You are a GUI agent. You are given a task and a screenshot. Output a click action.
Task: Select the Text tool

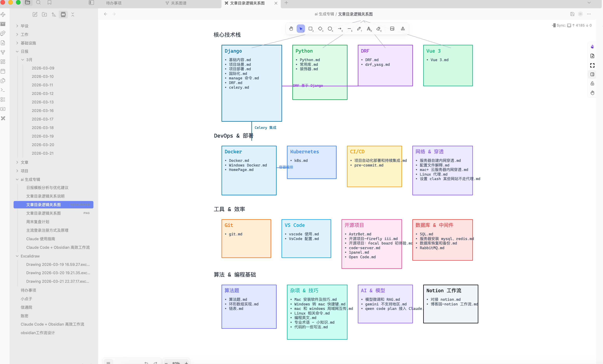click(368, 29)
